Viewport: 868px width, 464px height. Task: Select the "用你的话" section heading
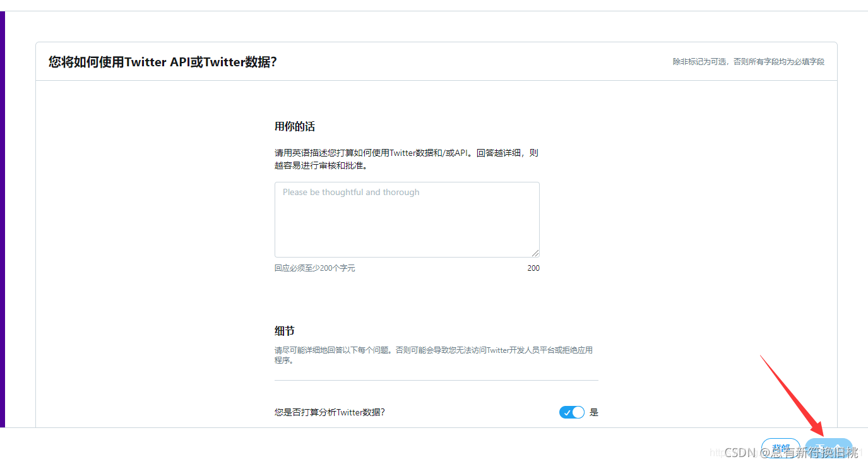(295, 126)
